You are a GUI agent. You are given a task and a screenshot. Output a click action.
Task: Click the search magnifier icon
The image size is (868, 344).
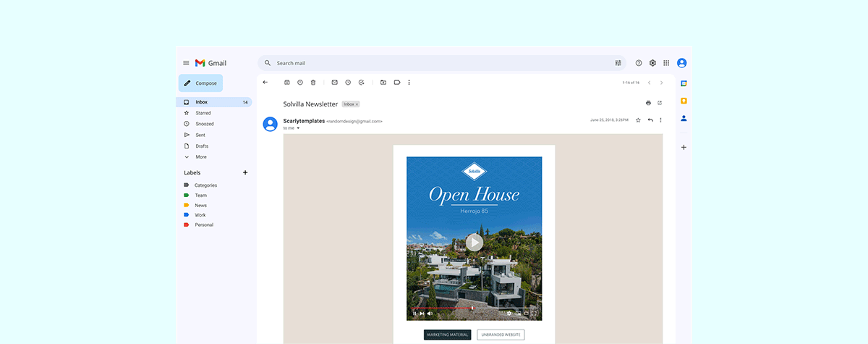point(268,63)
